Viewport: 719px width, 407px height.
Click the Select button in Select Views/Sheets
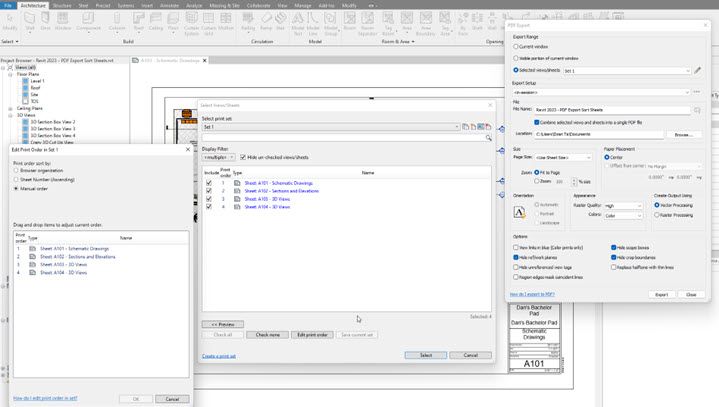point(426,355)
